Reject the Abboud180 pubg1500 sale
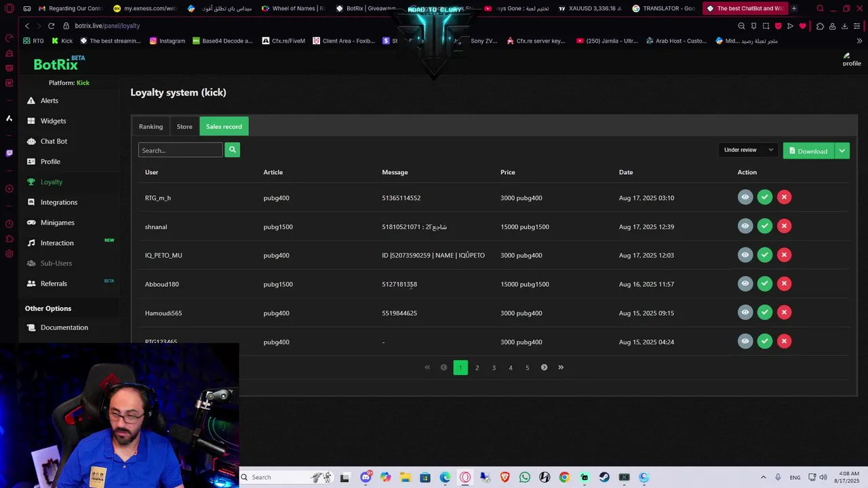The image size is (868, 488). pos(784,284)
